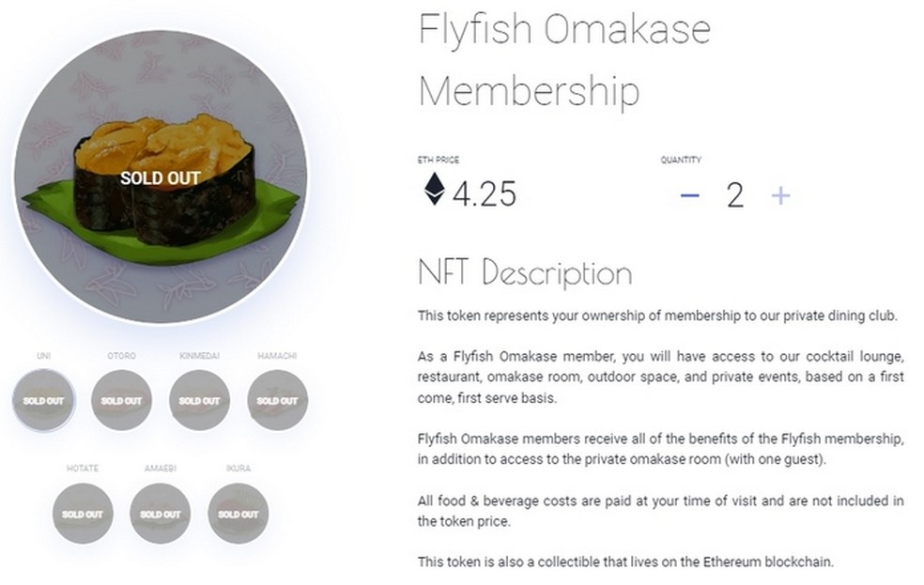Select the KINMEDAI sold out thumbnail
Viewport: 924px width, 585px height.
pyautogui.click(x=199, y=401)
